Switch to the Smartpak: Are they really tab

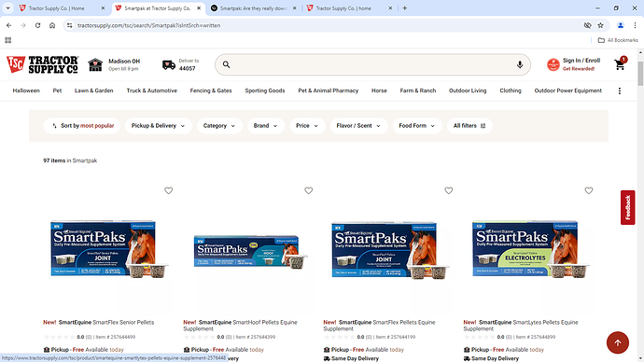[x=254, y=8]
